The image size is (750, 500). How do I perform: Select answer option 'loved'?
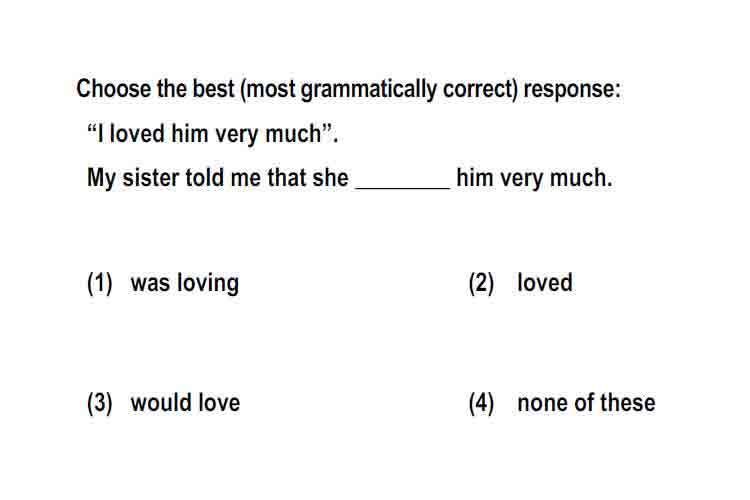point(545,282)
